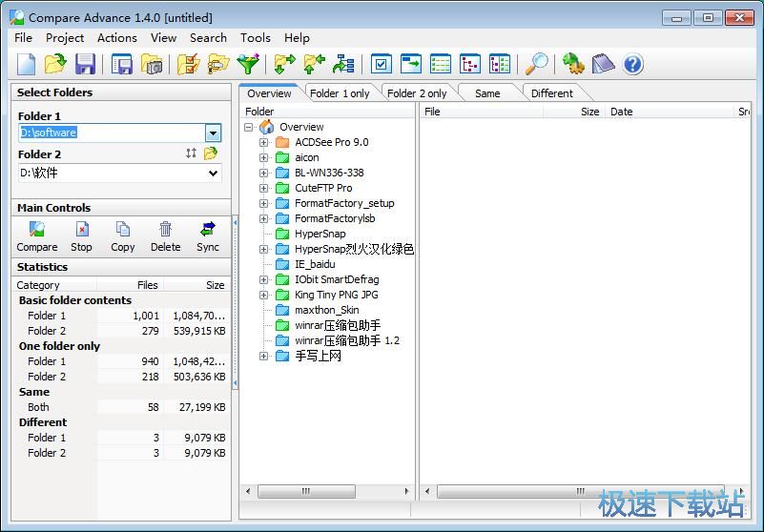This screenshot has width=764, height=532.
Task: Click the folder tag icon
Action: [x=217, y=64]
